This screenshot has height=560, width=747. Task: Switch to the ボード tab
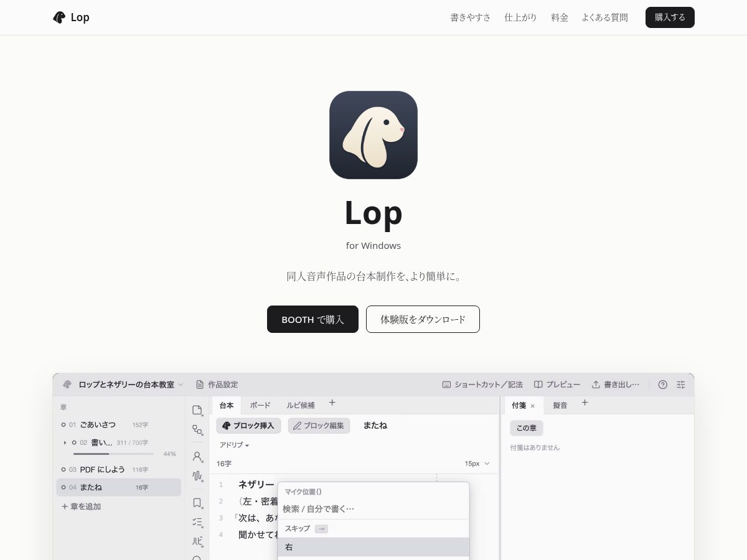pyautogui.click(x=260, y=405)
